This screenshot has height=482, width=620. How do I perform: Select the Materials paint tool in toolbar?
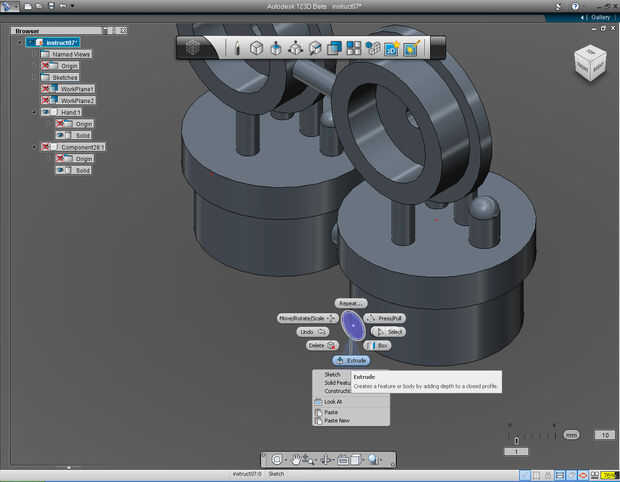pos(412,48)
